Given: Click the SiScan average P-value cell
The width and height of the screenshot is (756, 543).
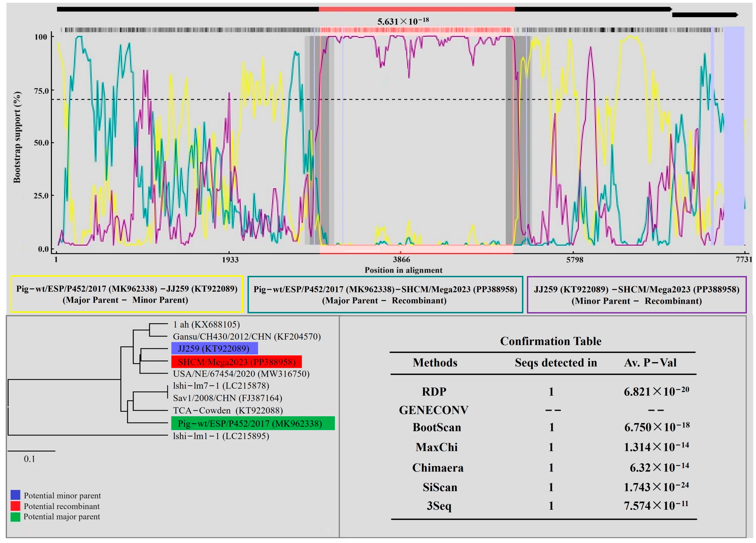Looking at the screenshot, I should pos(656,487).
